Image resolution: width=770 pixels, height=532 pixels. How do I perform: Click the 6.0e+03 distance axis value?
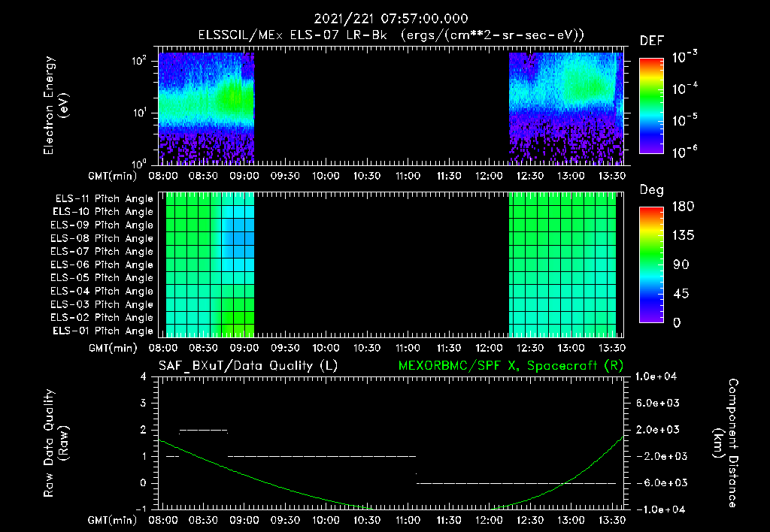658,403
